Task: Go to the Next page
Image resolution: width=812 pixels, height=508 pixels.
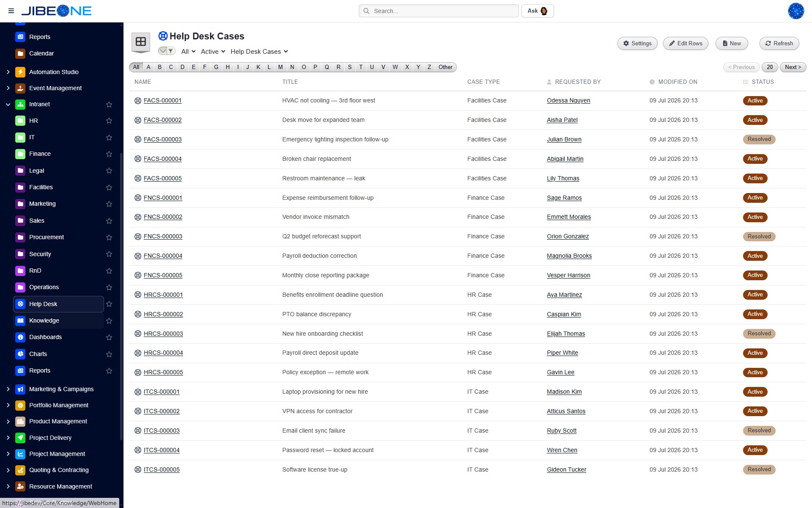Action: point(793,67)
